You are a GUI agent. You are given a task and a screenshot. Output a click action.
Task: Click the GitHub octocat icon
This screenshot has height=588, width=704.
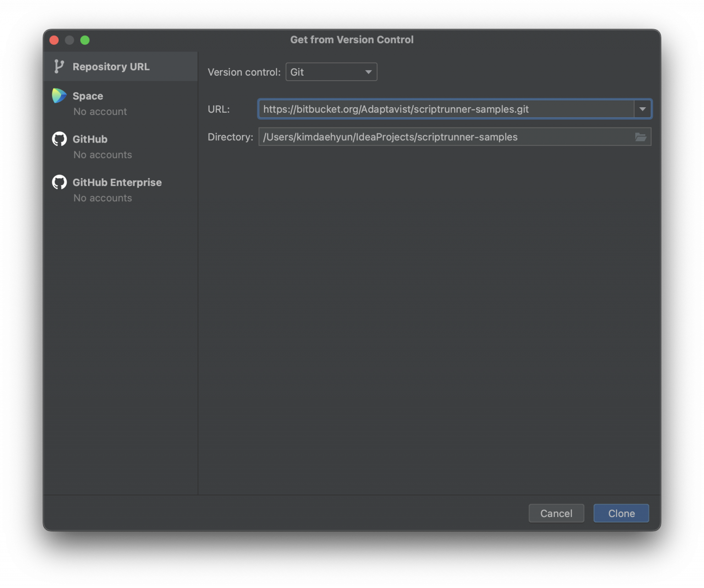click(x=59, y=139)
